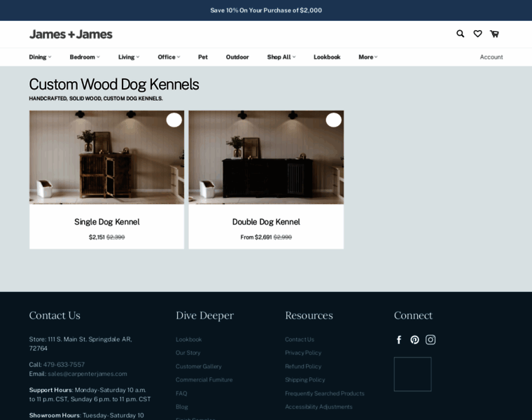532x420 pixels.
Task: Expand the Bedroom menu dropdown
Action: [x=85, y=57]
